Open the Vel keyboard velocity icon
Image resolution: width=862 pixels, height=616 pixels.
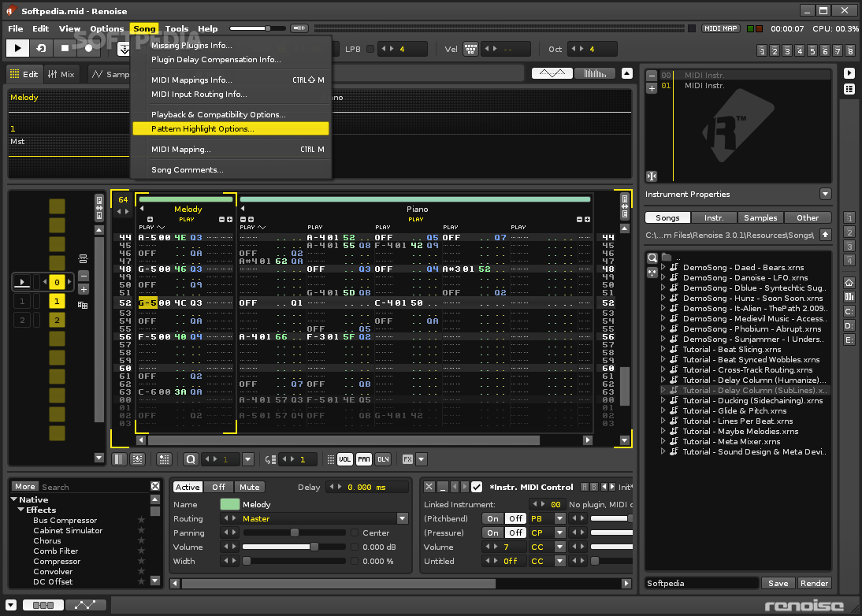coord(470,49)
